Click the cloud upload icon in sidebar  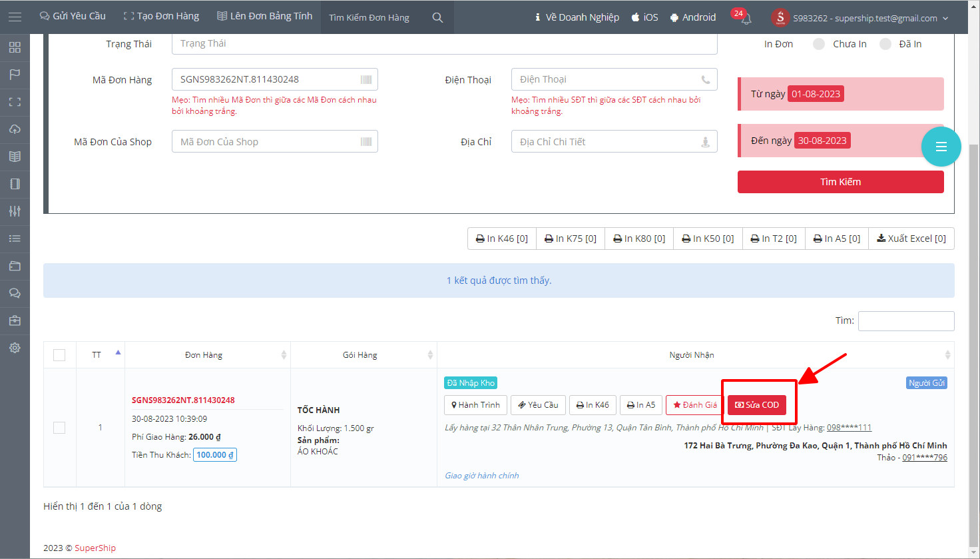coord(15,129)
